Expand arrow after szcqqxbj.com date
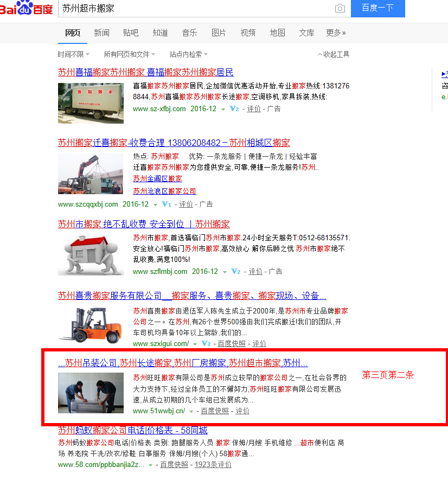Image resolution: width=448 pixels, height=480 pixels. tap(155, 205)
